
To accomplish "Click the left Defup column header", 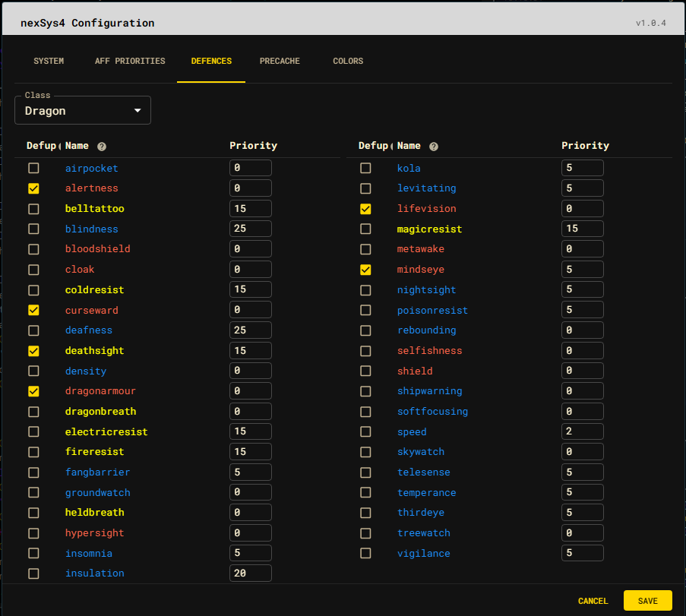I will coord(43,146).
